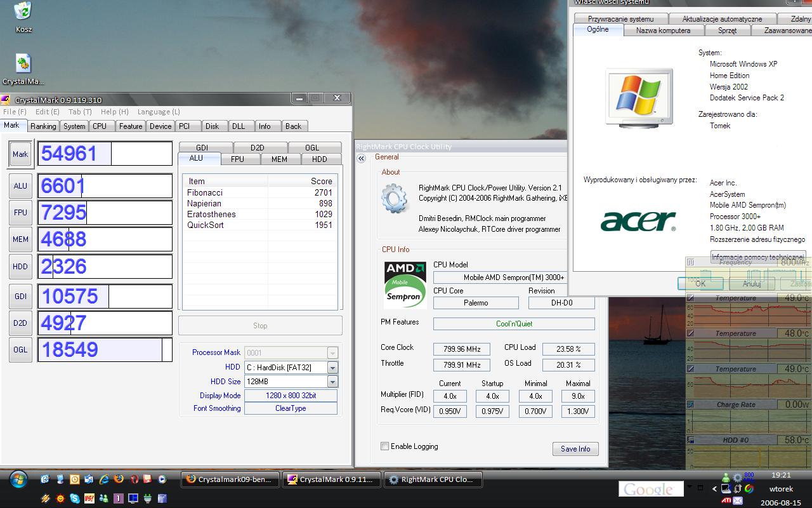Screen dimensions: 812x508
Task: Click the Anuluj button
Action: (752, 284)
